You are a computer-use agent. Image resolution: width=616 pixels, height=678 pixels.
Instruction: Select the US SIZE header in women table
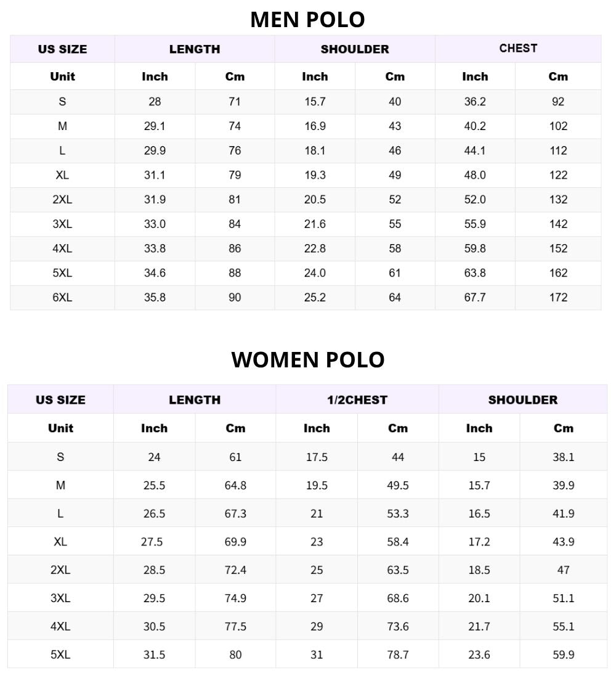point(60,400)
